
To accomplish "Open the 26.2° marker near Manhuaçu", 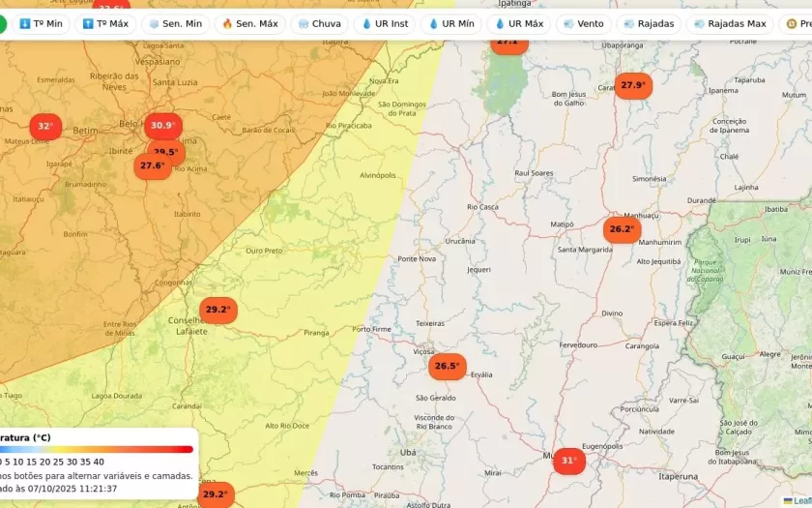I will pos(622,230).
